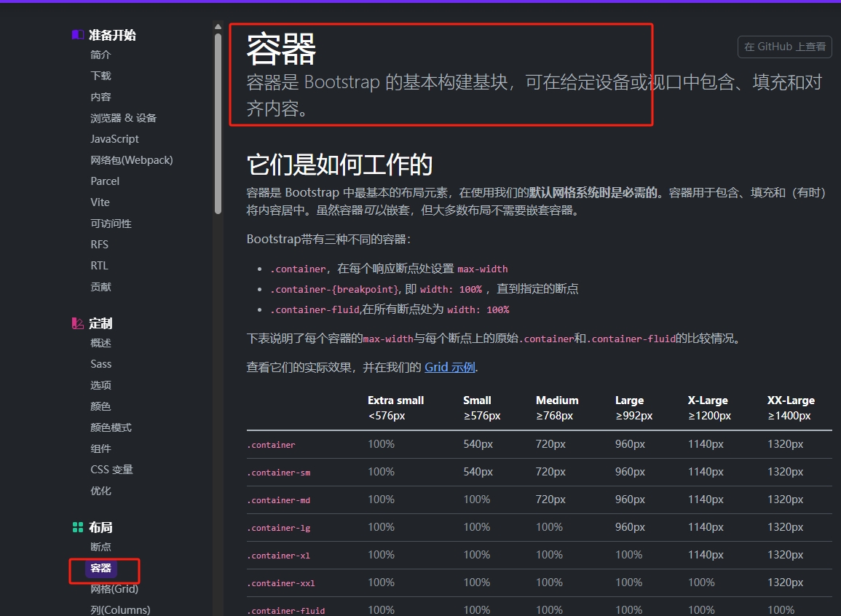Image resolution: width=841 pixels, height=616 pixels.
Task: Select 容器 in the sidebar navigation
Action: click(100, 569)
